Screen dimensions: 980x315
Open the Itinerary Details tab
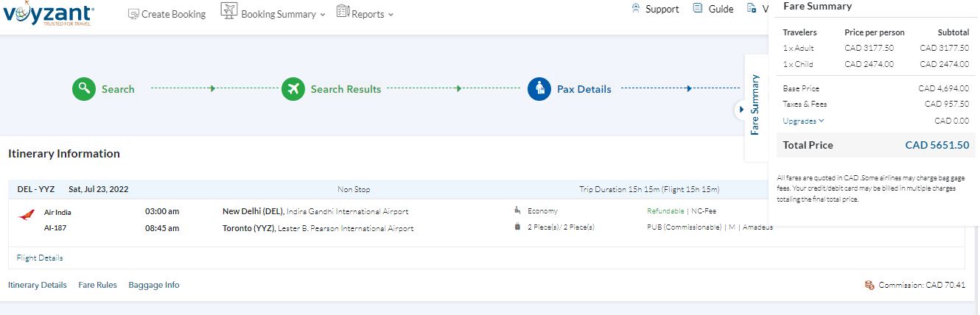click(x=38, y=285)
